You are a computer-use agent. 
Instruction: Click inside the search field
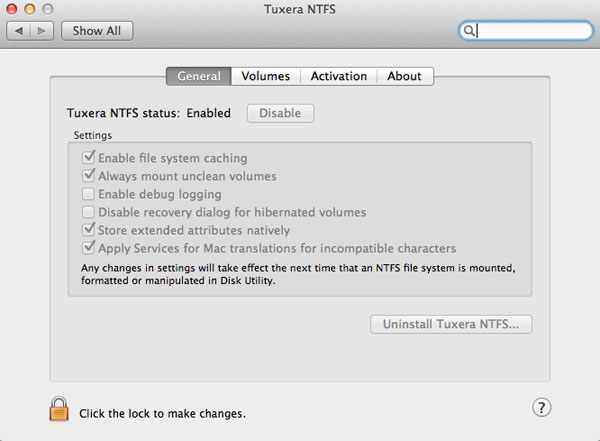point(530,31)
